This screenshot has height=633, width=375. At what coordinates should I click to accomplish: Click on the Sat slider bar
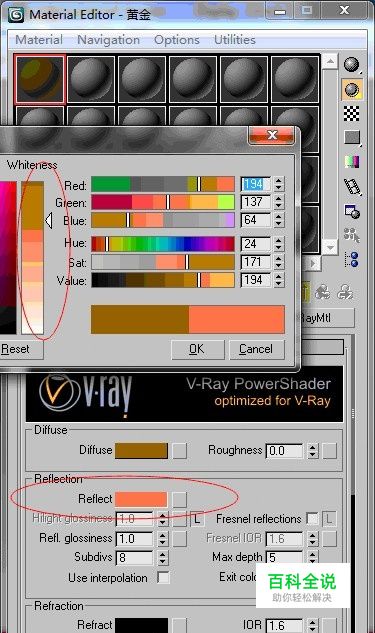pos(163,262)
